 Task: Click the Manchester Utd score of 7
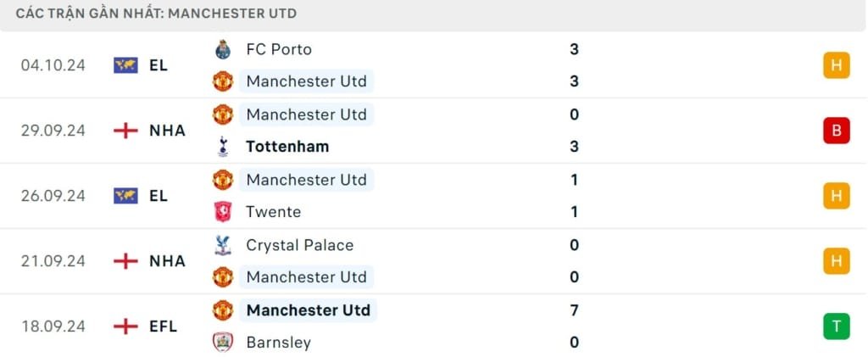click(x=574, y=310)
